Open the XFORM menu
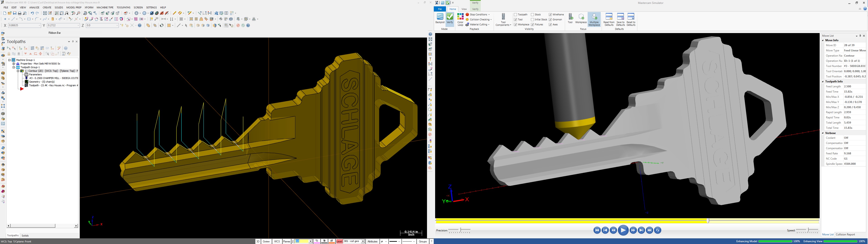 coord(89,7)
